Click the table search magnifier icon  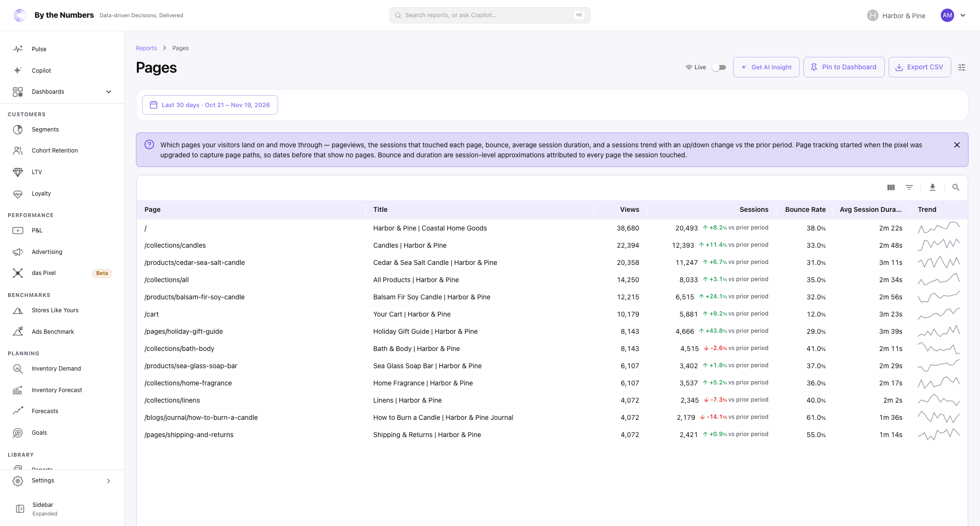(x=956, y=187)
